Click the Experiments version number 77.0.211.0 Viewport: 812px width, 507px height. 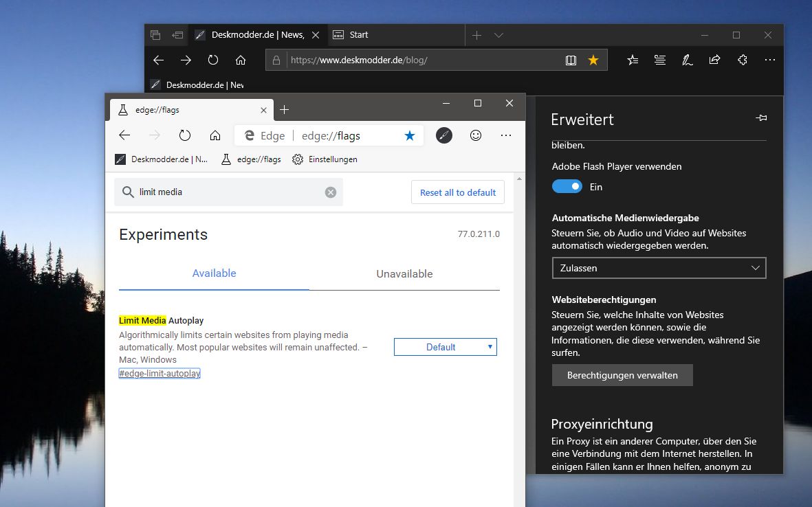479,234
